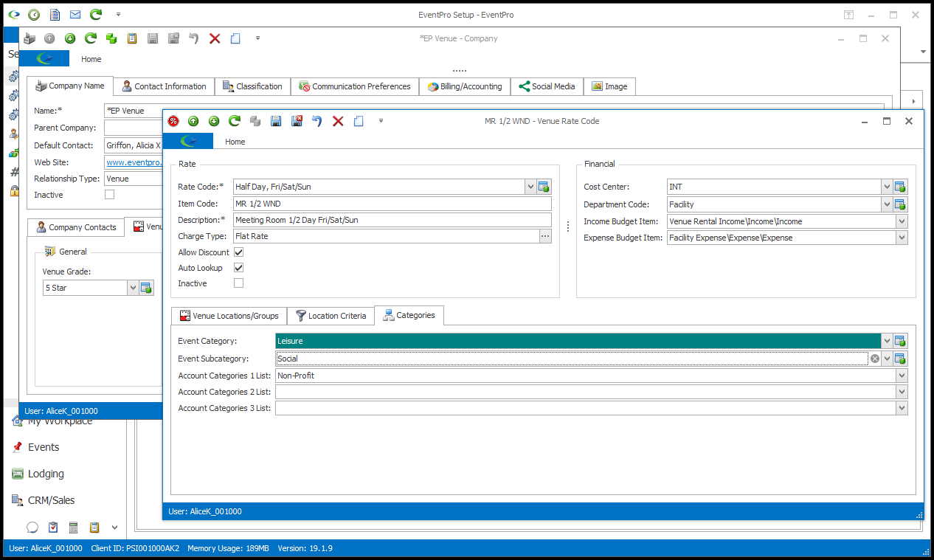Open Charge Type ellipsis button

point(545,236)
